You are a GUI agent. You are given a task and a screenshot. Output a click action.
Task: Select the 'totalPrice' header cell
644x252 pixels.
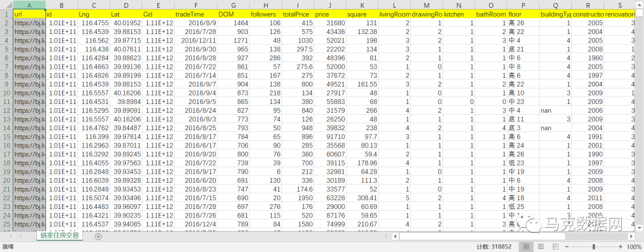[298, 14]
